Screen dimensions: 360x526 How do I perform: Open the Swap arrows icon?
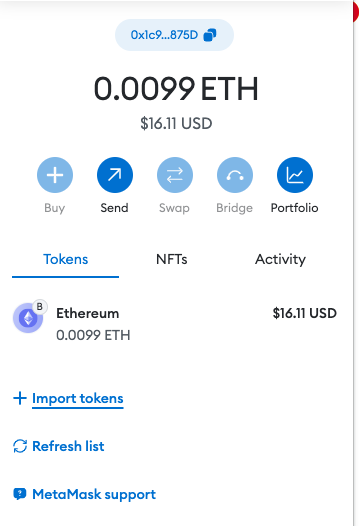[x=175, y=175]
